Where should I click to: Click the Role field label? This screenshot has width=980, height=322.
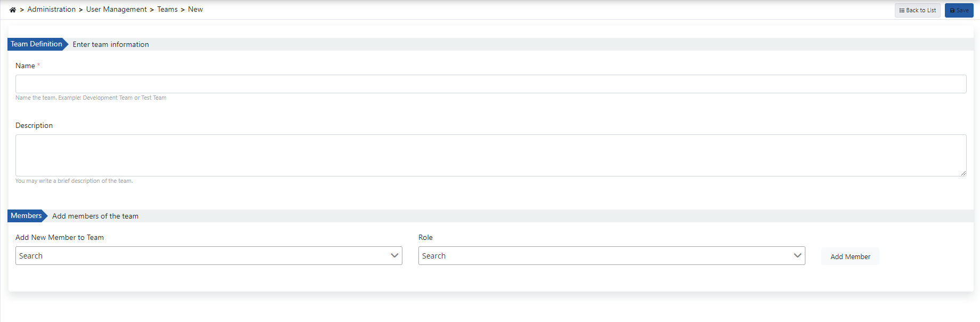(425, 238)
